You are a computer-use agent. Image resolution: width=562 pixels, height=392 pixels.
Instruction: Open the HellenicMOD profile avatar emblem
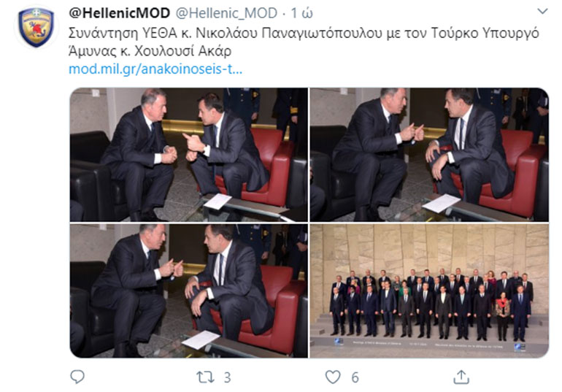click(36, 28)
